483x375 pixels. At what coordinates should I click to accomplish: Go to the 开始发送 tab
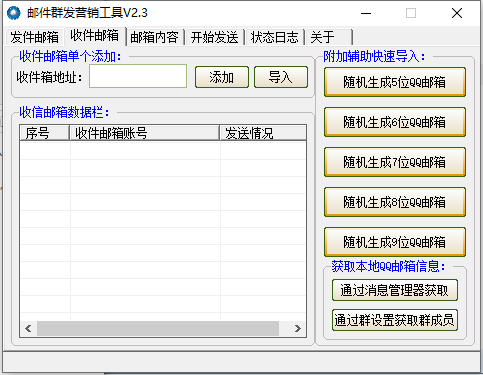click(x=215, y=37)
